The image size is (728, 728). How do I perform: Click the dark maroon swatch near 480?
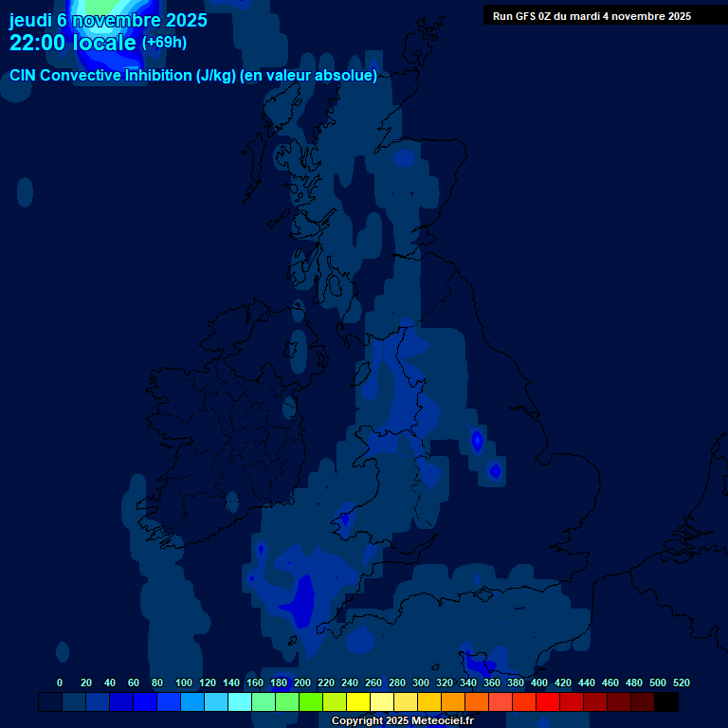pos(643,702)
